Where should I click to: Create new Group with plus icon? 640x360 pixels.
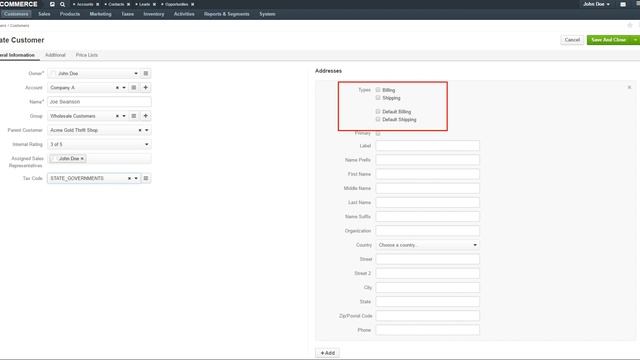coord(146,116)
